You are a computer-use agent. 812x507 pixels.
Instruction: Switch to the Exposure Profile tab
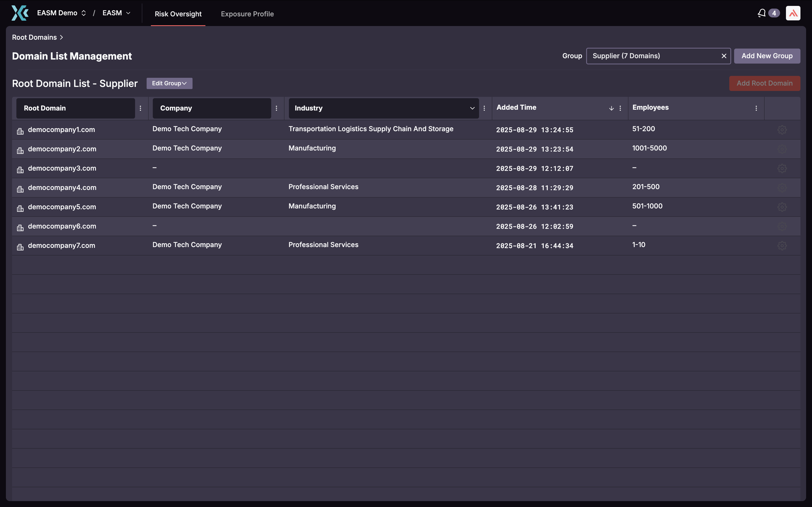pos(247,14)
